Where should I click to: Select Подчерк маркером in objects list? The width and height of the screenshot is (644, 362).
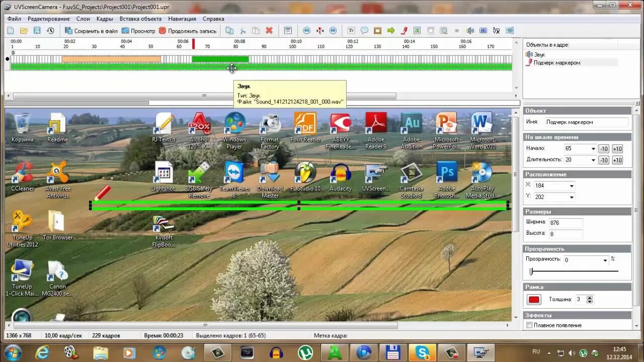click(552, 63)
